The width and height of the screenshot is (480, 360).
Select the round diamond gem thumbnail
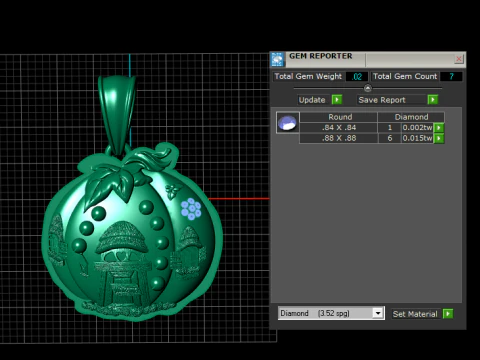click(x=287, y=123)
